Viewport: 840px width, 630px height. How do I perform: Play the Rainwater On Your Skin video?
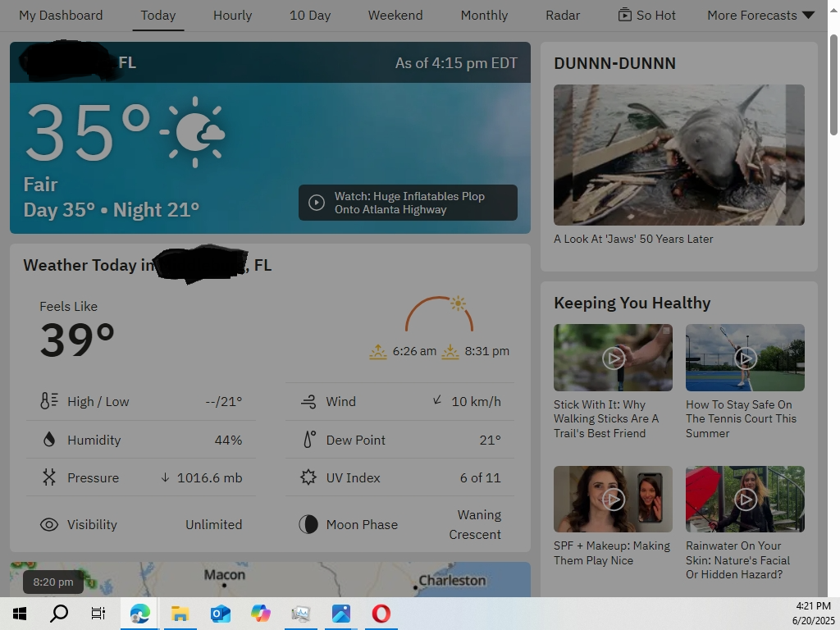[x=745, y=500]
